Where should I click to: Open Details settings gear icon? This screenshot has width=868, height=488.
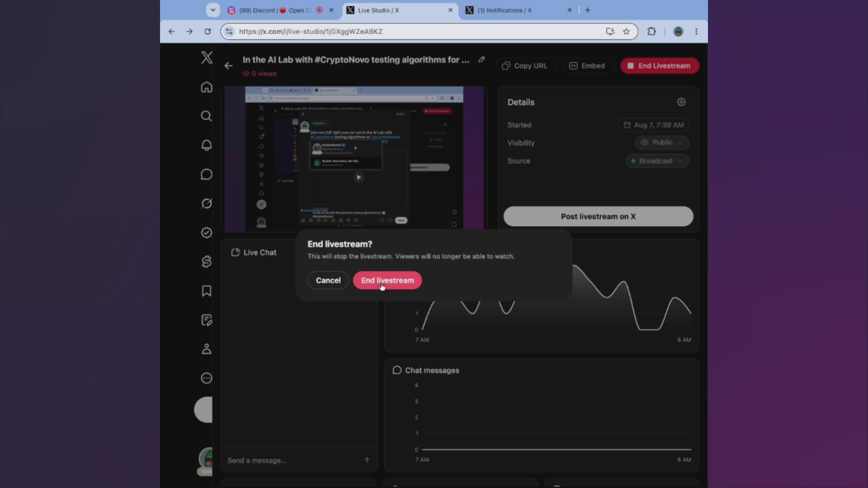tap(681, 102)
